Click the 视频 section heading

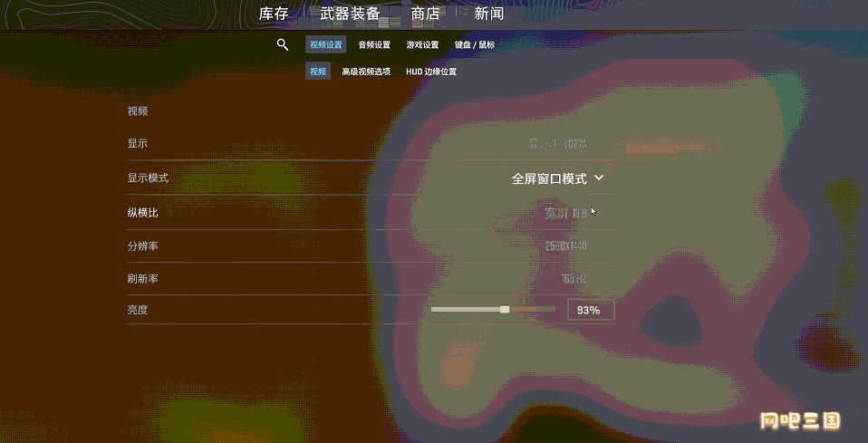tap(138, 111)
